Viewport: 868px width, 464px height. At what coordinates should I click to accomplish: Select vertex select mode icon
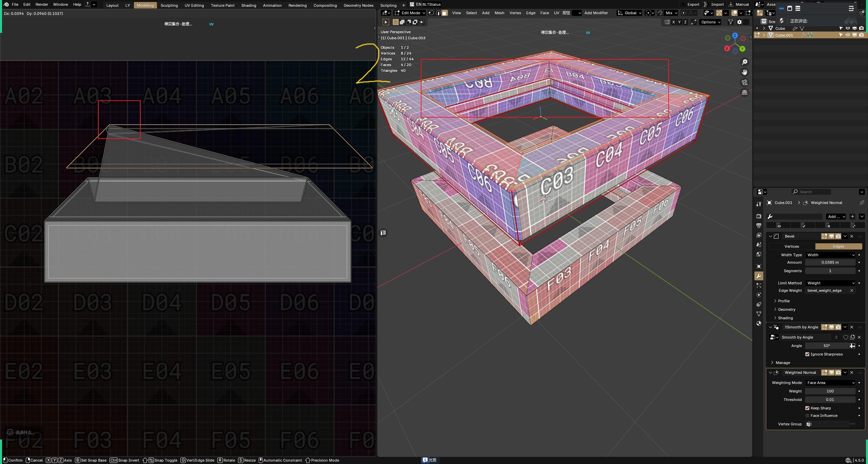point(431,13)
